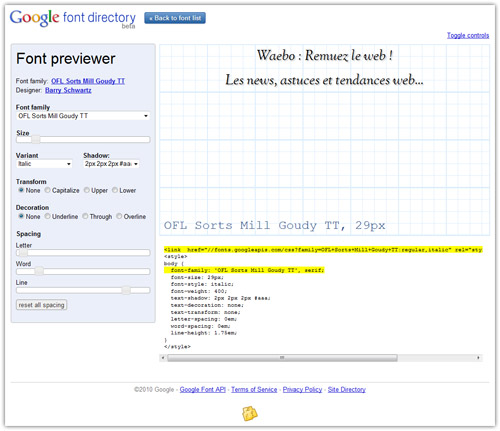The width and height of the screenshot is (500, 431).
Task: Open the Site Directory link
Action: click(347, 389)
